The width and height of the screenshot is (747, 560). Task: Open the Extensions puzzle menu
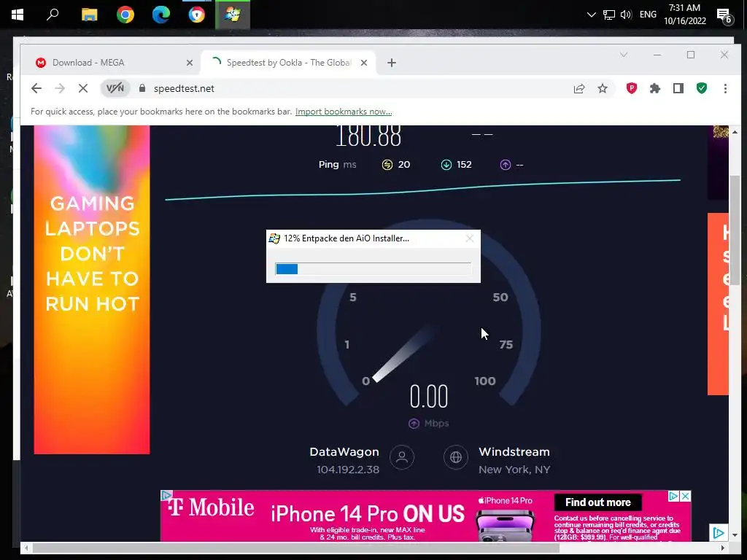click(655, 88)
